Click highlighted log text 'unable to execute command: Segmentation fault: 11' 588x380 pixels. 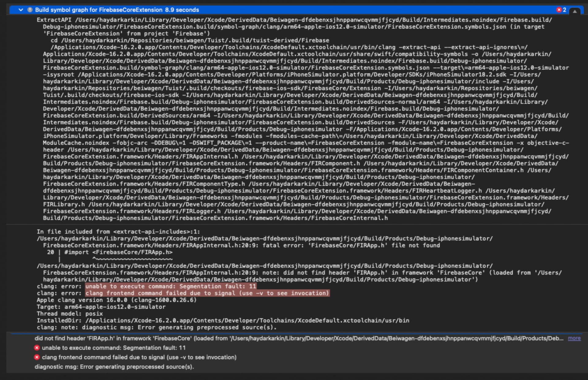[171, 286]
